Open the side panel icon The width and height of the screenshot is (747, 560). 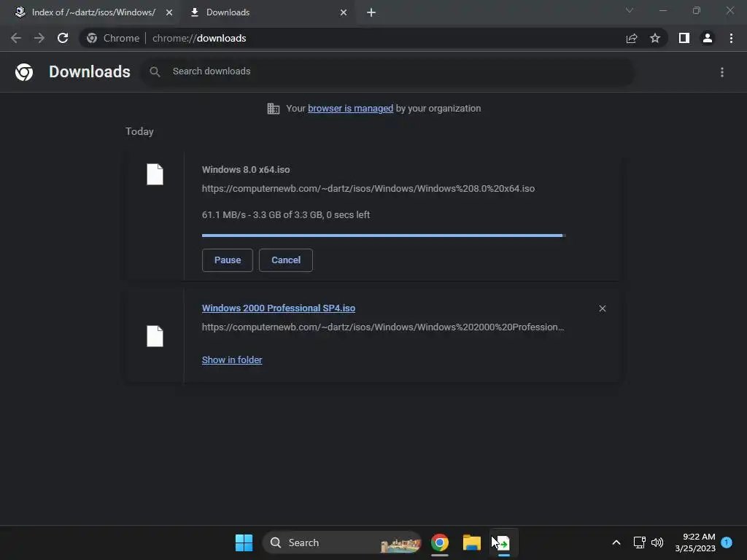[x=684, y=38]
